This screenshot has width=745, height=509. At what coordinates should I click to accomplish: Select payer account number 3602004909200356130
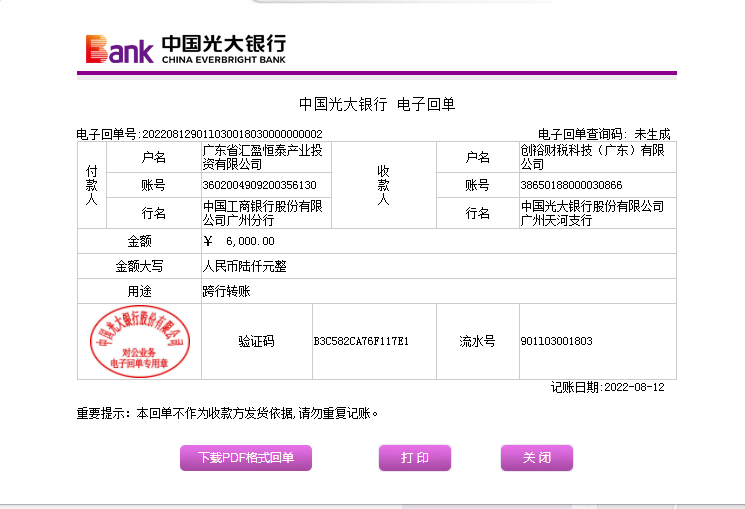pos(259,185)
